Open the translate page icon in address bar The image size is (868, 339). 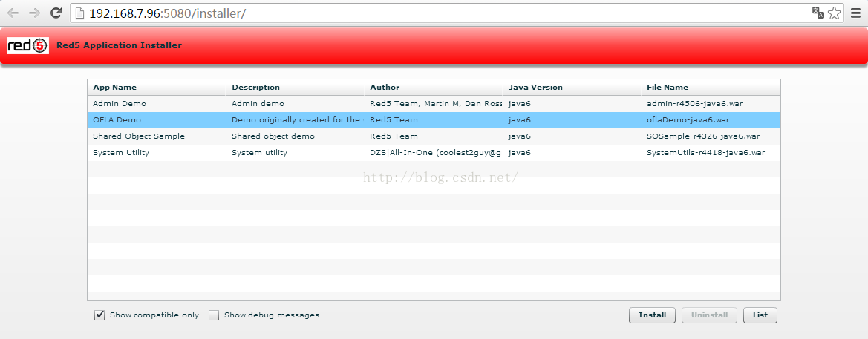click(818, 13)
